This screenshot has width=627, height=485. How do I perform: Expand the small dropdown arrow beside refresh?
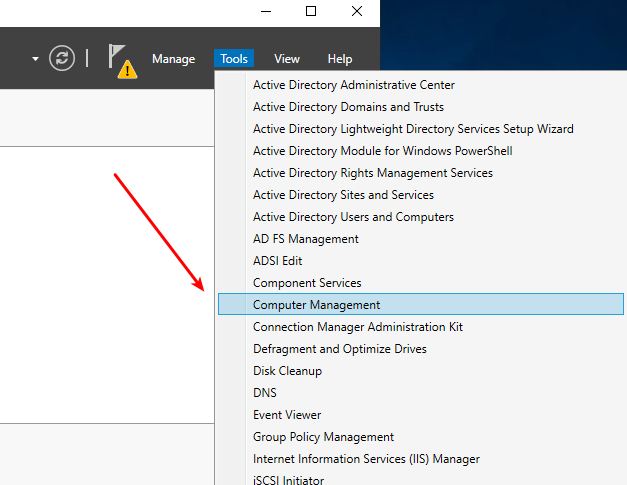[36, 59]
